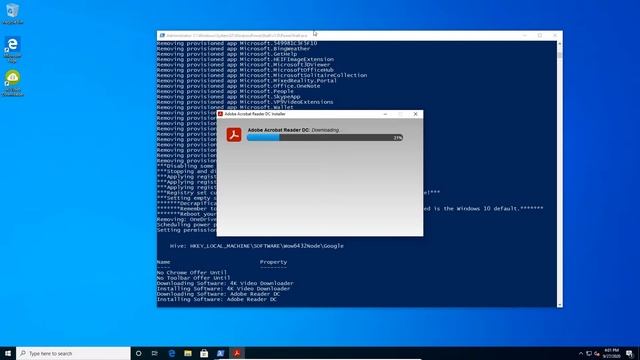Click 'Installing Software: Adobe Reader DC' line

tap(217, 299)
